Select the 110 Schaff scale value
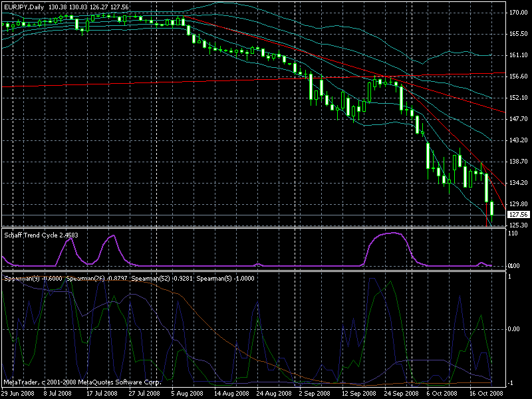Viewport: 532px width, 399px height. (513, 233)
